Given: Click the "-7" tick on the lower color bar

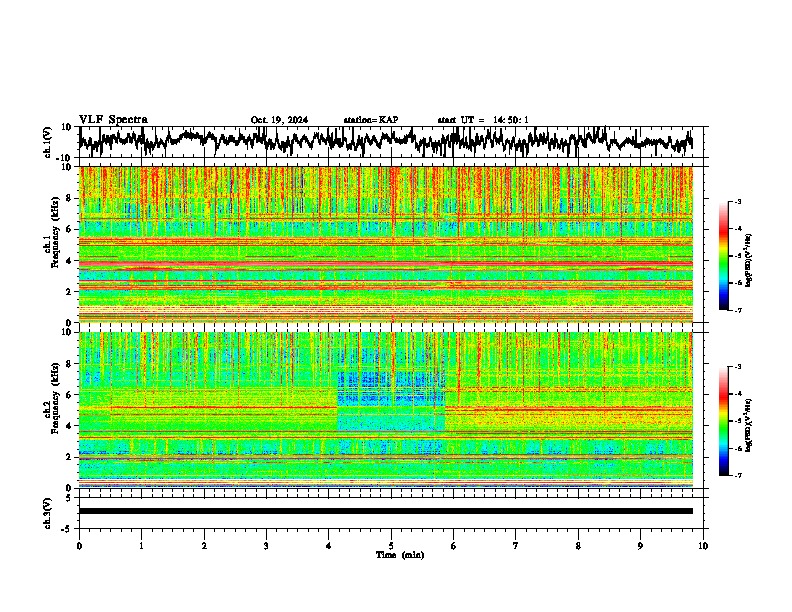Looking at the screenshot, I should click(737, 475).
